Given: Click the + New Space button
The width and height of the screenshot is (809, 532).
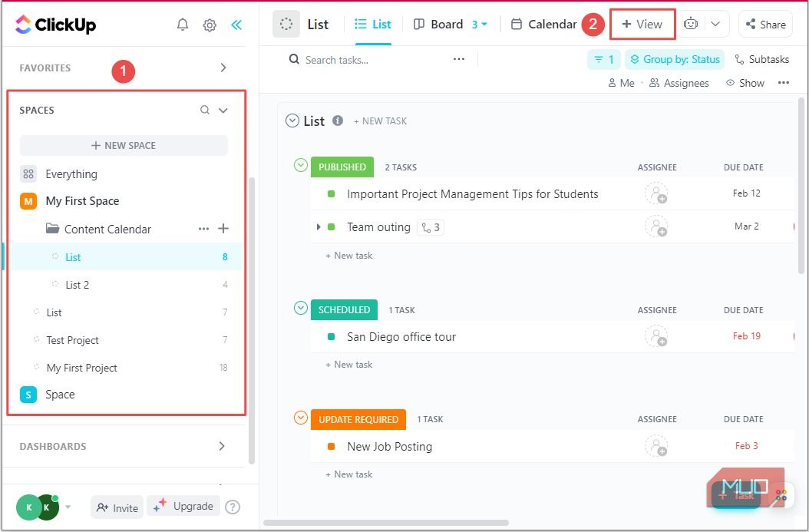Looking at the screenshot, I should tap(124, 146).
